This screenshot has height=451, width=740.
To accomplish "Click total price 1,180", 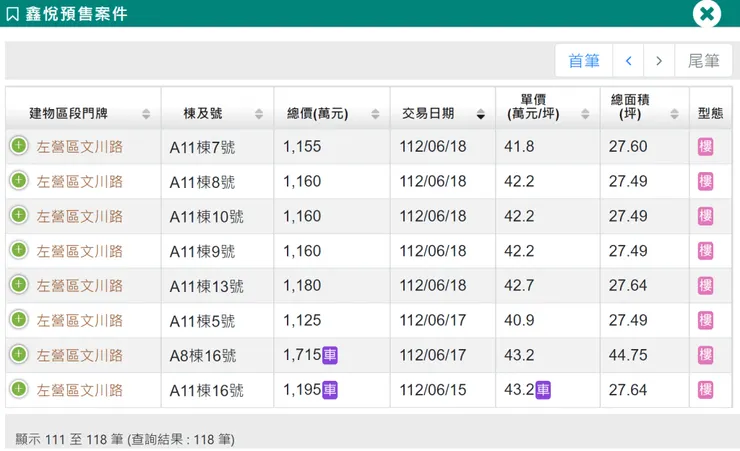I will [x=302, y=286].
